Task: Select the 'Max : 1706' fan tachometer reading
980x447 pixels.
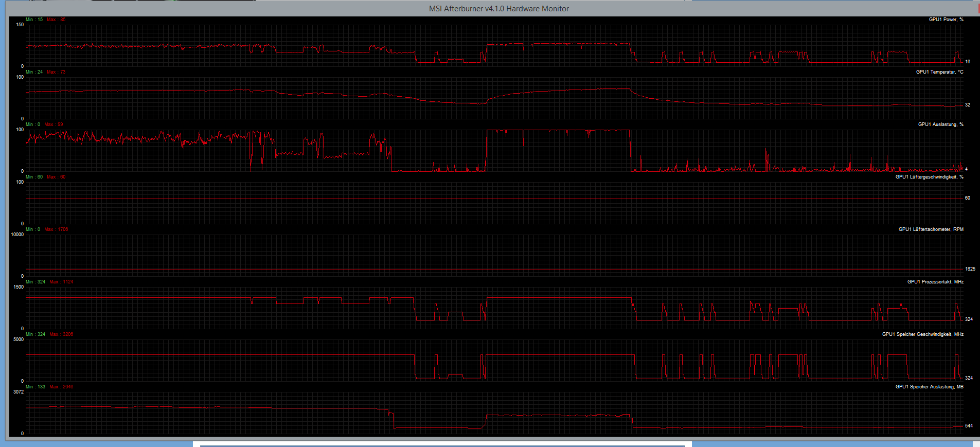Action: pyautogui.click(x=56, y=229)
